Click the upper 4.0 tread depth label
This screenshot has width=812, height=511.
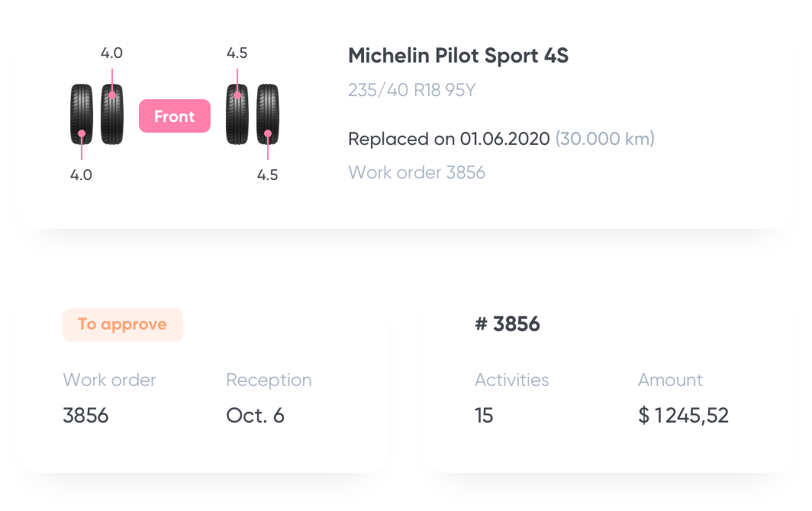tap(111, 53)
